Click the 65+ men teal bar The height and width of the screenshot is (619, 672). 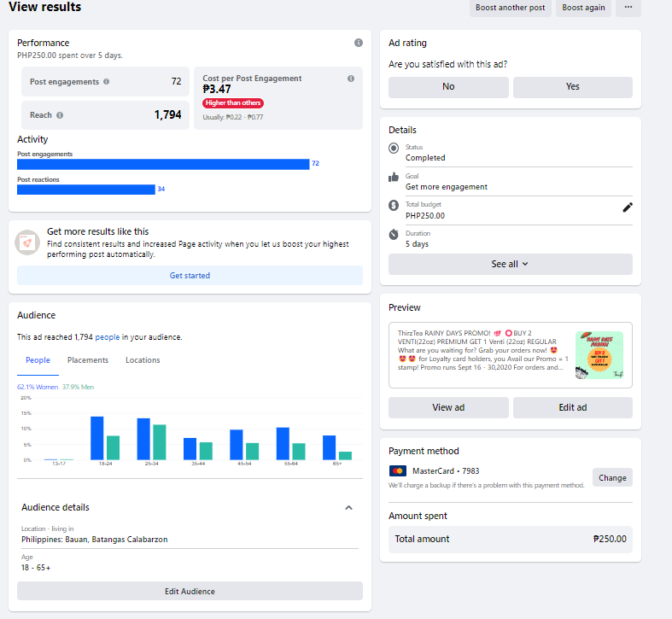click(346, 456)
